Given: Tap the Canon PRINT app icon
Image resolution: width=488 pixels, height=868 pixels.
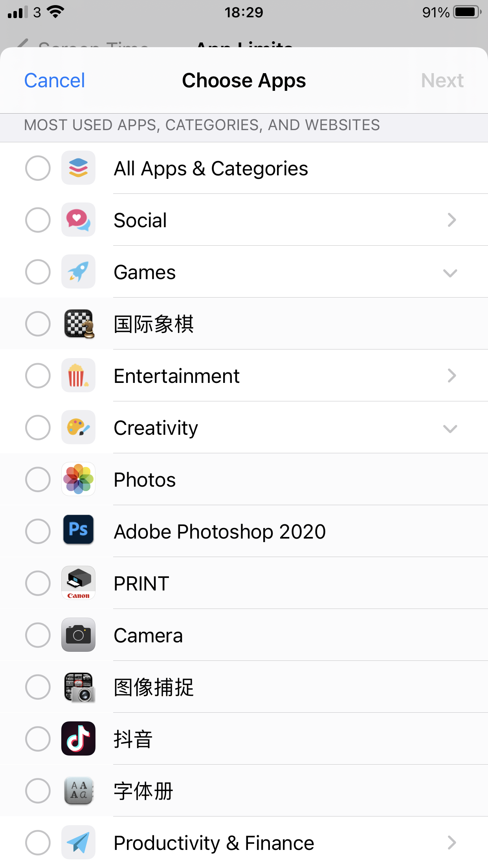Looking at the screenshot, I should tap(78, 583).
